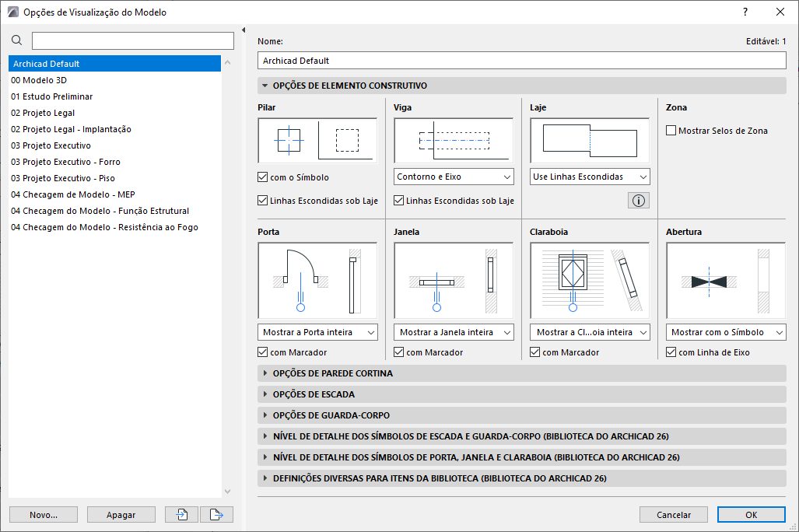Click inside the Nome text field
Viewport: 799px width, 532px height.
(x=521, y=60)
